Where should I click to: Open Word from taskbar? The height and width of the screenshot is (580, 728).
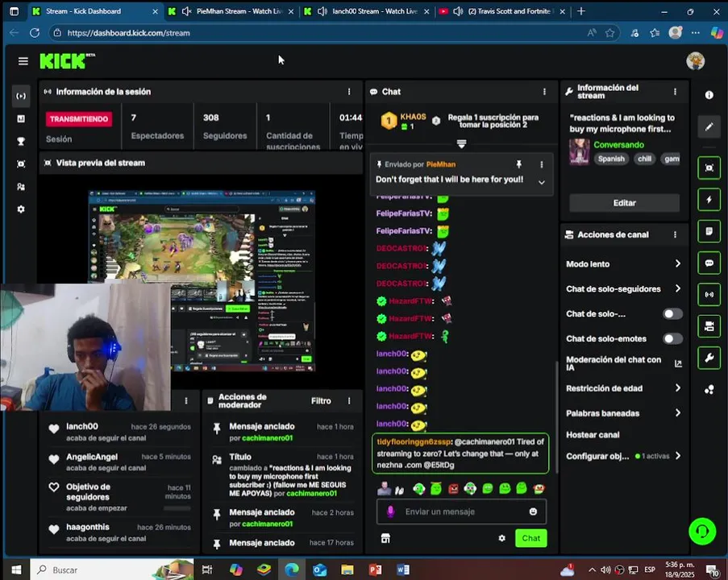tap(403, 570)
